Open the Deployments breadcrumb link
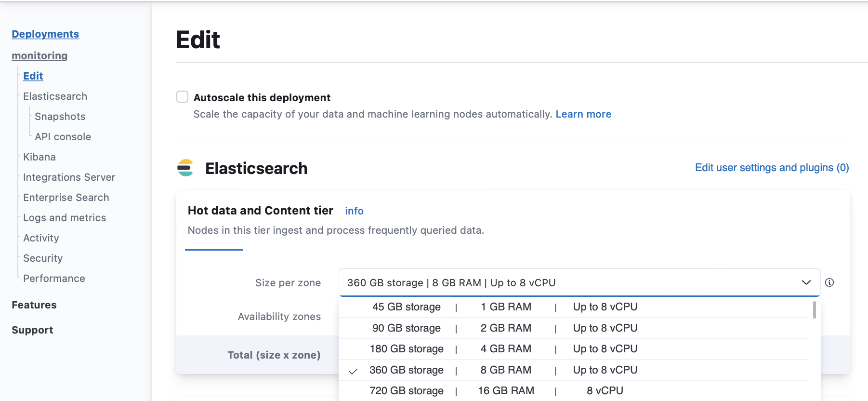Viewport: 868px width, 401px height. click(45, 34)
